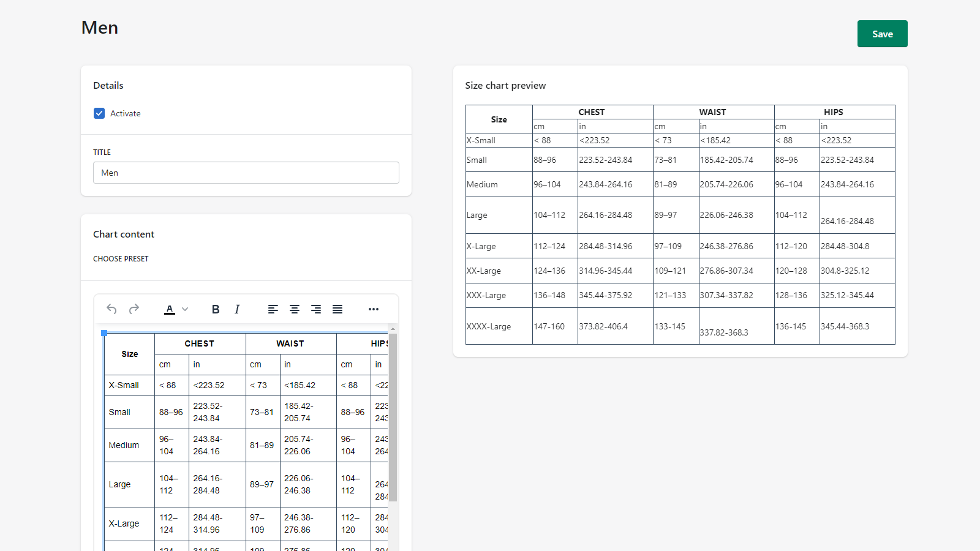Click the WAIST header in preview table
This screenshot has height=551, width=980.
pyautogui.click(x=712, y=112)
